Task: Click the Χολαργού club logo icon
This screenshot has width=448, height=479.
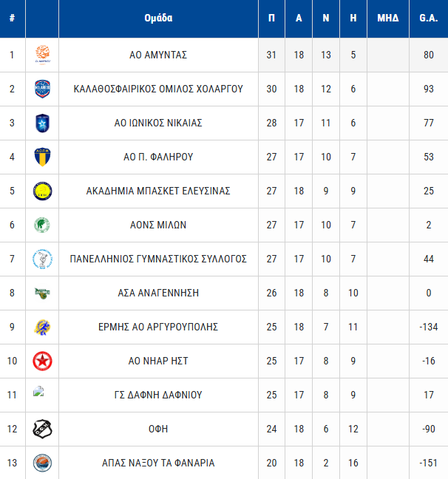Action: coord(42,89)
